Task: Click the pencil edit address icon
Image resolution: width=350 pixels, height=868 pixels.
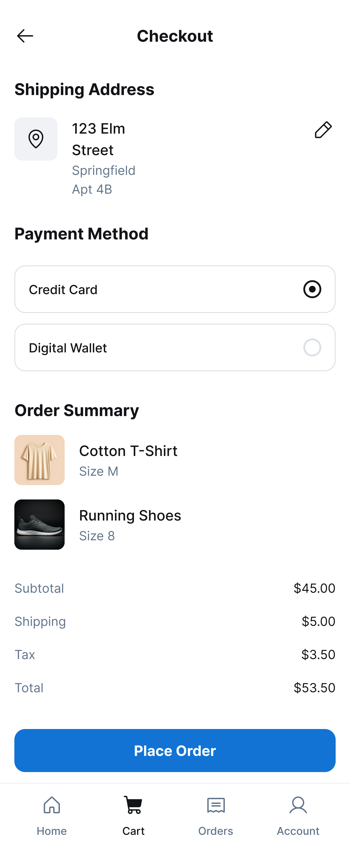Action: coord(323,130)
